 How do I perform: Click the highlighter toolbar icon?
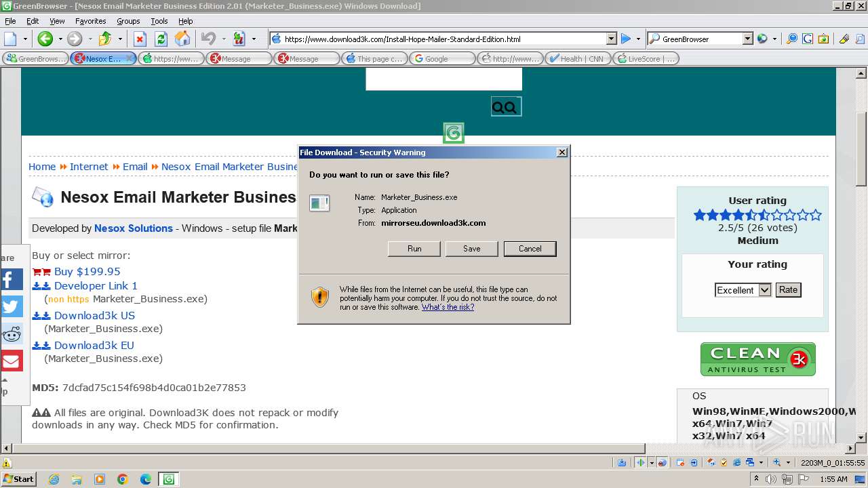pyautogui.click(x=844, y=39)
